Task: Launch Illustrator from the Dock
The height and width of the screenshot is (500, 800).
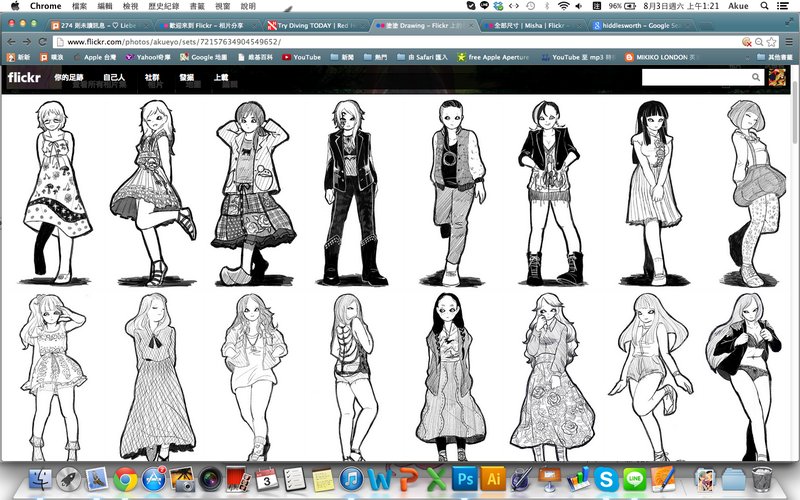Action: click(493, 479)
